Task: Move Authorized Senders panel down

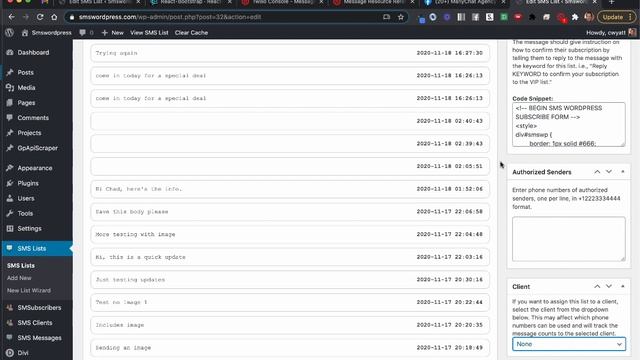Action: coord(609,172)
